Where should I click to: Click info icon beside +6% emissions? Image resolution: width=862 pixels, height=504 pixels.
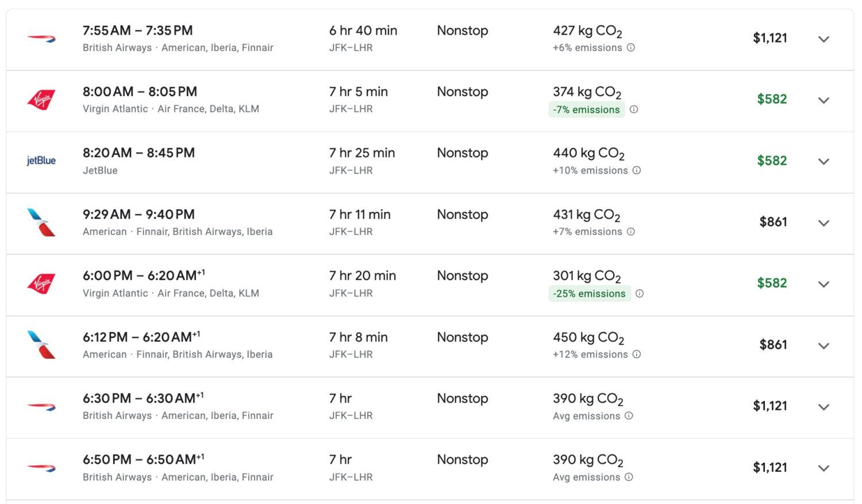click(x=630, y=48)
